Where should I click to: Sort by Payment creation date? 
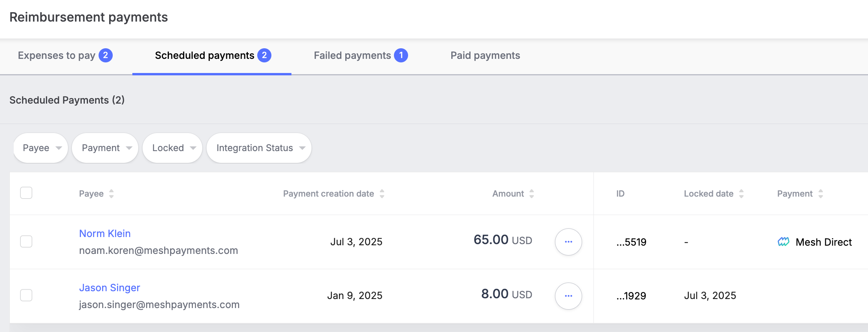click(x=382, y=193)
